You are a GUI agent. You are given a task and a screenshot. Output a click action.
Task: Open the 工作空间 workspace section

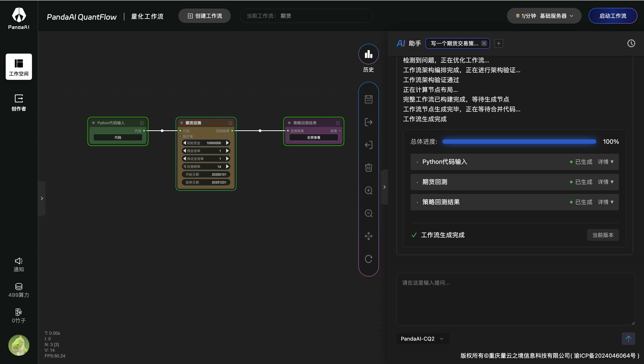point(19,67)
